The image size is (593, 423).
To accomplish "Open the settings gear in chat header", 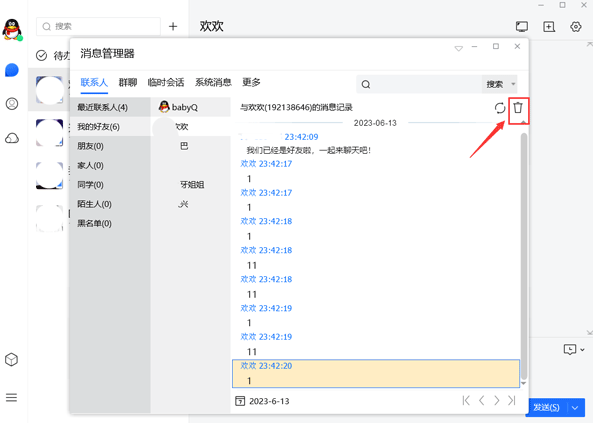I will [576, 26].
